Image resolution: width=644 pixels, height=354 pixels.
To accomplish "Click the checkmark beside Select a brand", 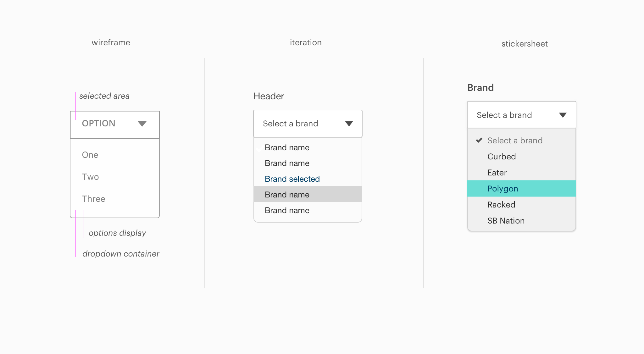I will tap(479, 140).
